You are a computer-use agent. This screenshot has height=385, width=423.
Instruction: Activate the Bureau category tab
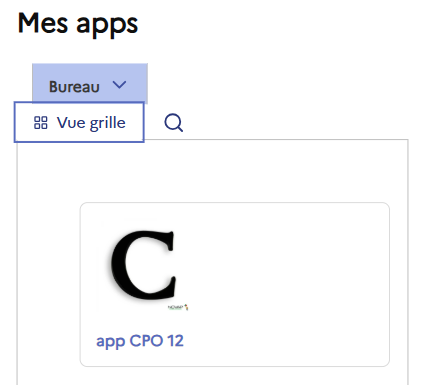(x=90, y=83)
